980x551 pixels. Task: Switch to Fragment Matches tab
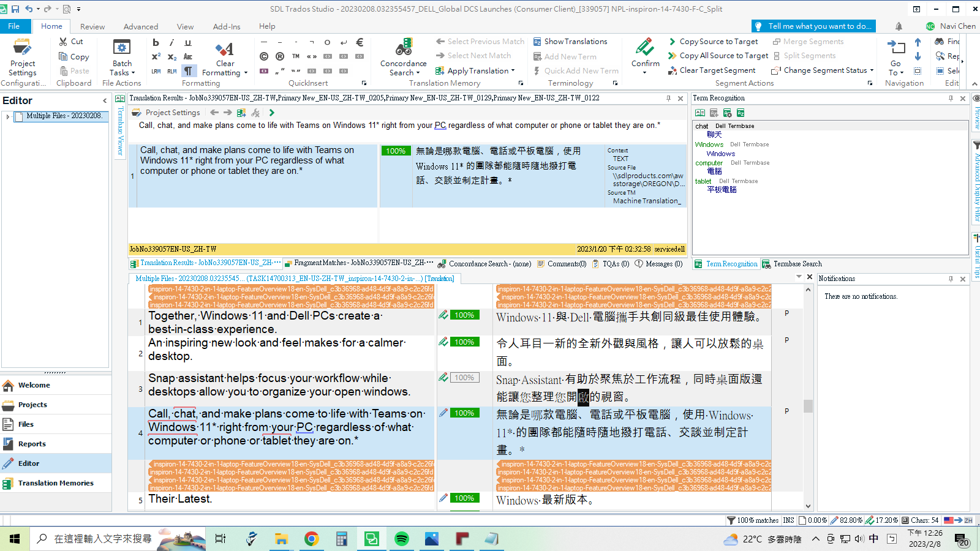359,263
